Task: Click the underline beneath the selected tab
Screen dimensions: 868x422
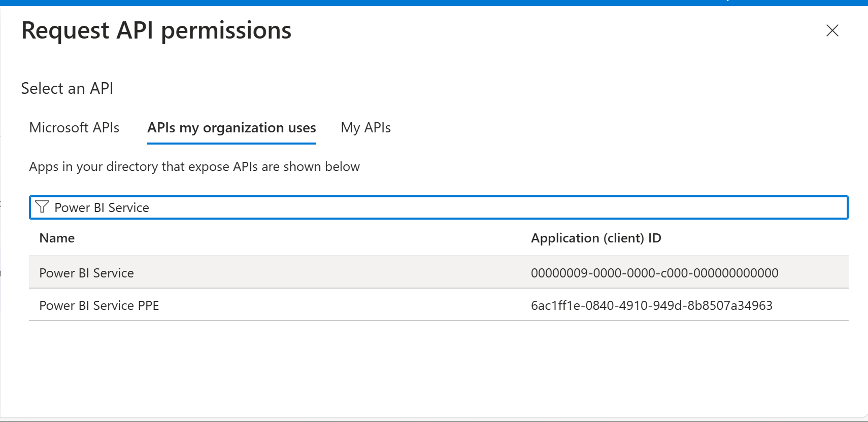Action: [231, 144]
